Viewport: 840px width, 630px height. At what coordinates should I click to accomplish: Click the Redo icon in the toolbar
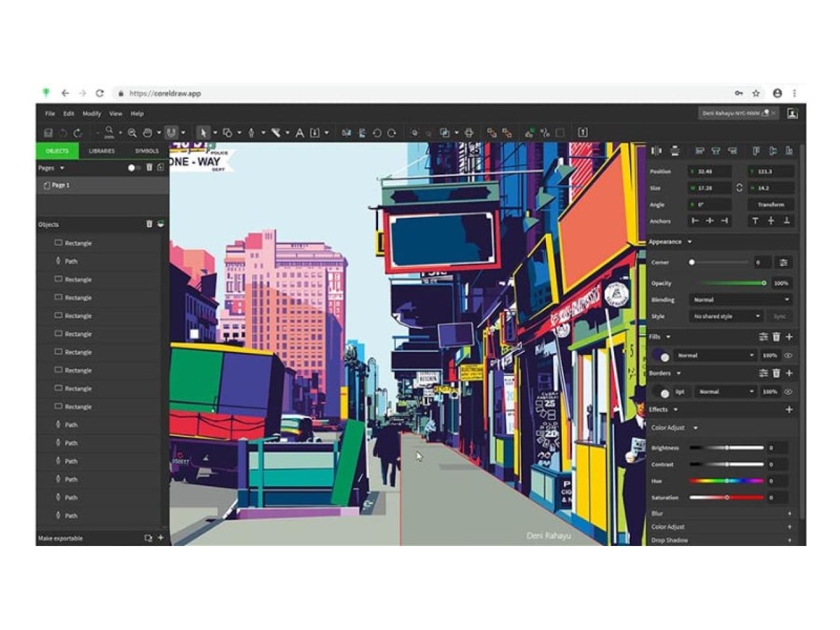(x=77, y=133)
